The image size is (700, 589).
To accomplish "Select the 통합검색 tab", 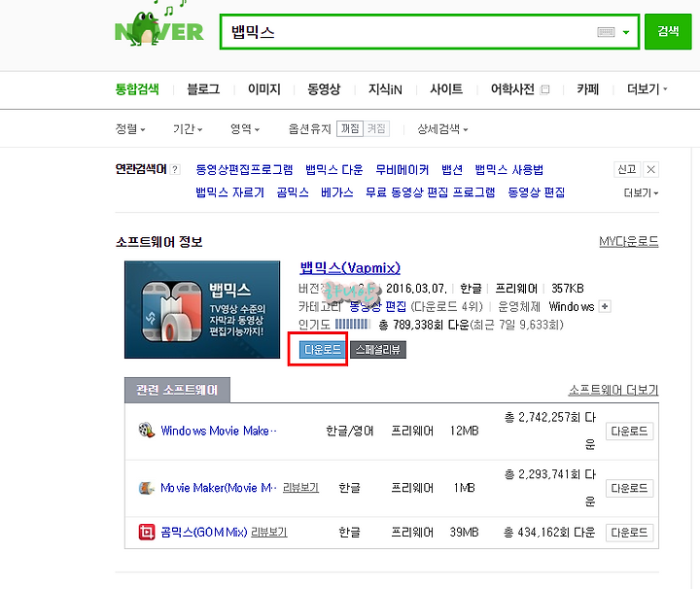I will click(137, 88).
